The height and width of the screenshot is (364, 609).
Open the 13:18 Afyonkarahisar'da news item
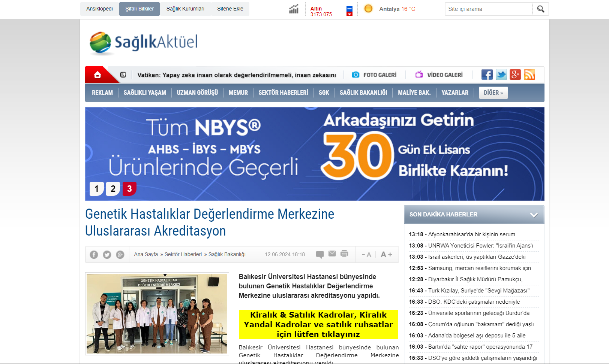pyautogui.click(x=462, y=234)
